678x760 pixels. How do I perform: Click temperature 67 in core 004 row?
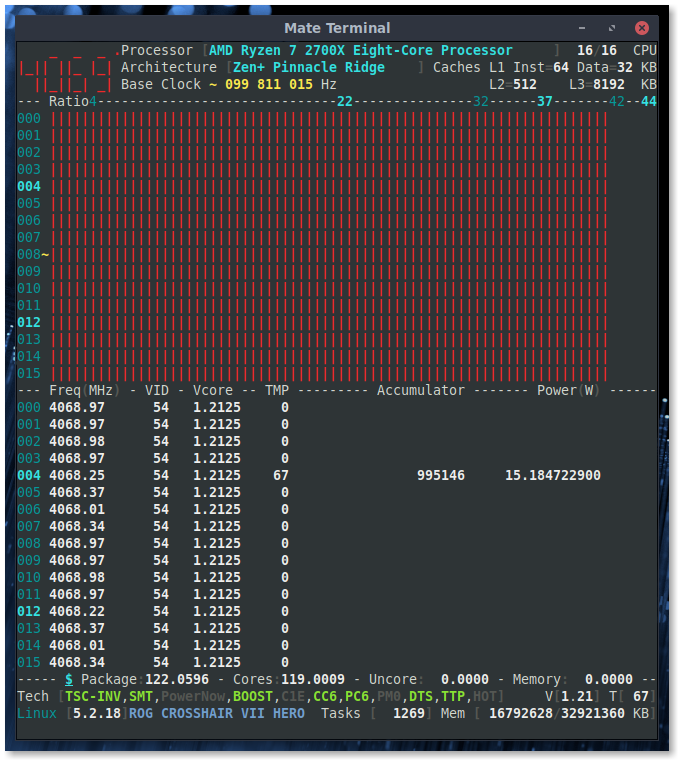click(x=281, y=475)
